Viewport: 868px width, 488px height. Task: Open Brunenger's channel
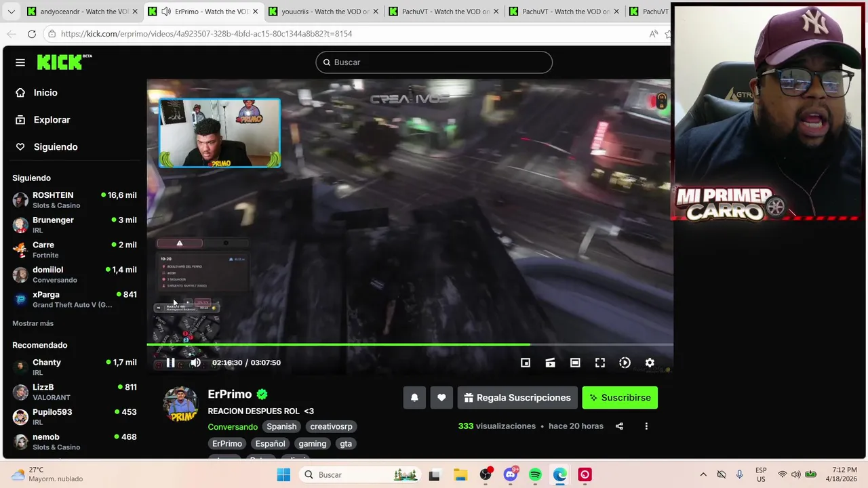(x=75, y=225)
